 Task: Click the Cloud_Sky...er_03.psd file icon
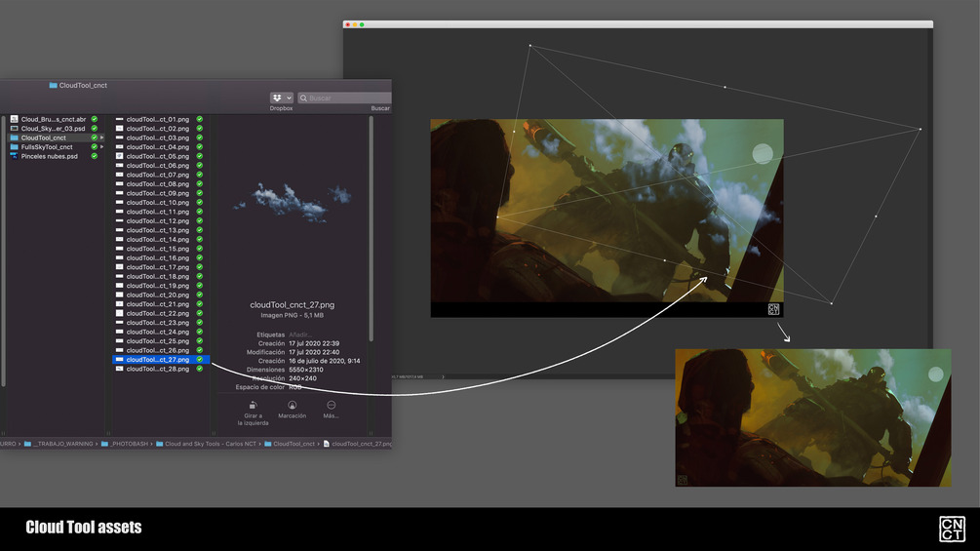tap(15, 128)
